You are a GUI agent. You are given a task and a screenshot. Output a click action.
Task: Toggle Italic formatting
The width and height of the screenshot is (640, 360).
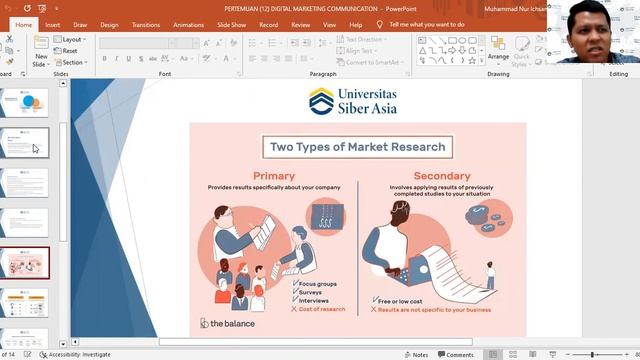tap(117, 59)
